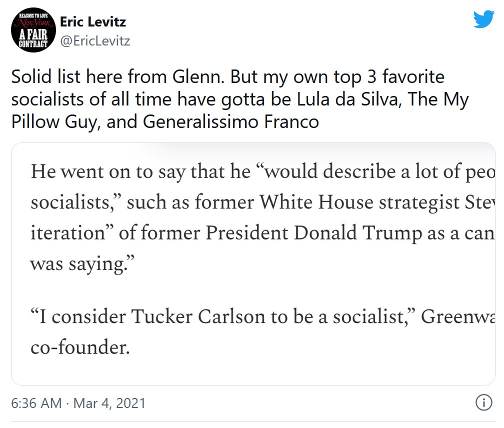This screenshot has width=504, height=428.
Task: Open Eric Levitz's round profile avatar
Action: 33,30
